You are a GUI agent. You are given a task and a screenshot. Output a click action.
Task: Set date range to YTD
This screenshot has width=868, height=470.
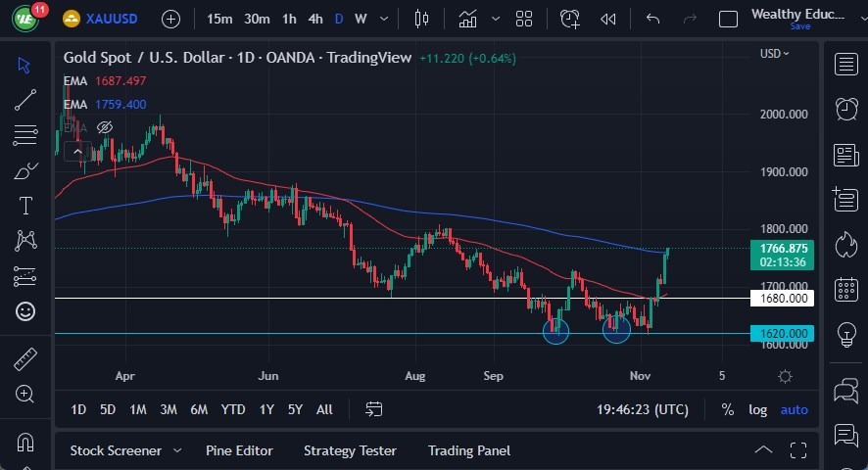pyautogui.click(x=233, y=409)
